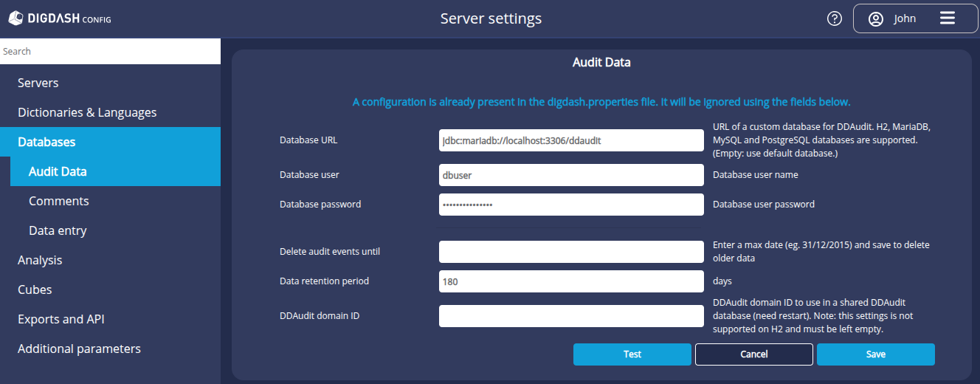980x384 pixels.
Task: Open Exports and API section
Action: coord(61,319)
